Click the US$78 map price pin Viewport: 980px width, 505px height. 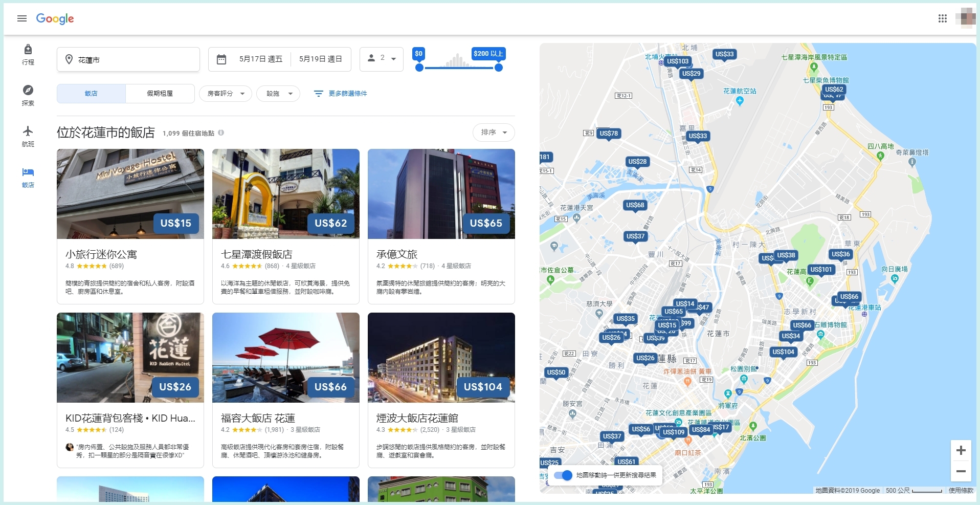point(609,134)
